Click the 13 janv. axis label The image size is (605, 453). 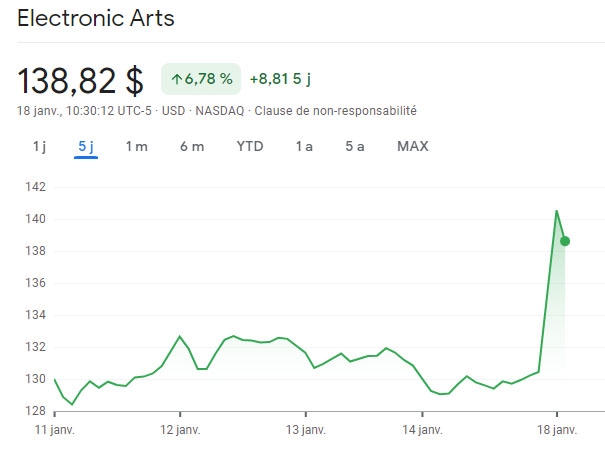click(x=305, y=430)
